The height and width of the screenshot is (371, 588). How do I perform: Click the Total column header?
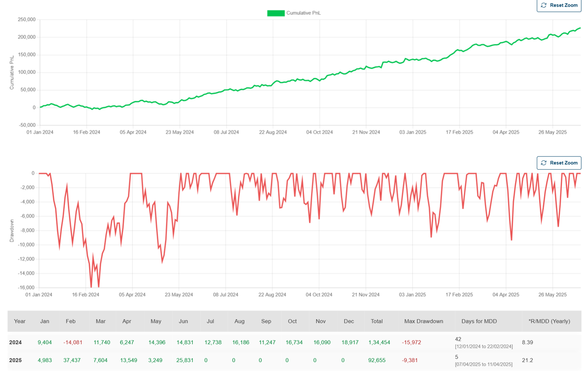coord(376,321)
